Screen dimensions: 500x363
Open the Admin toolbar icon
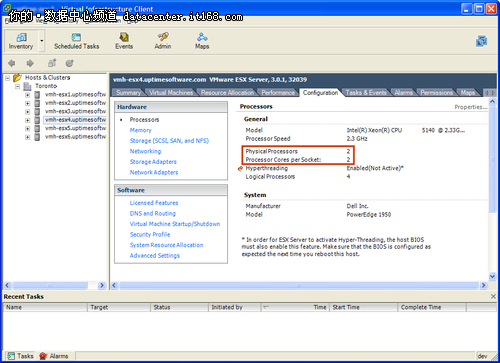(163, 41)
